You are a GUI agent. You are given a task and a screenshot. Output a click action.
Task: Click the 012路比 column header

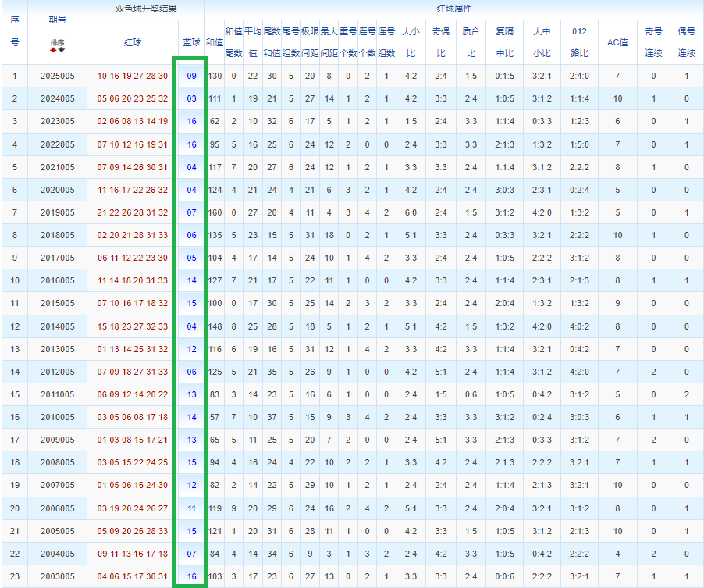[x=579, y=42]
